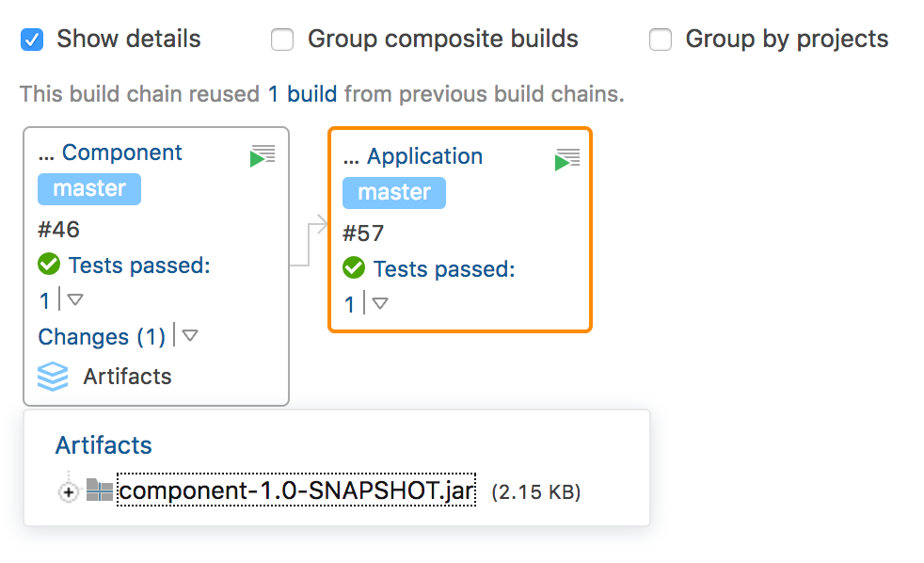The image size is (924, 563).
Task: Click the run icon on the Component build card
Action: pos(263,153)
